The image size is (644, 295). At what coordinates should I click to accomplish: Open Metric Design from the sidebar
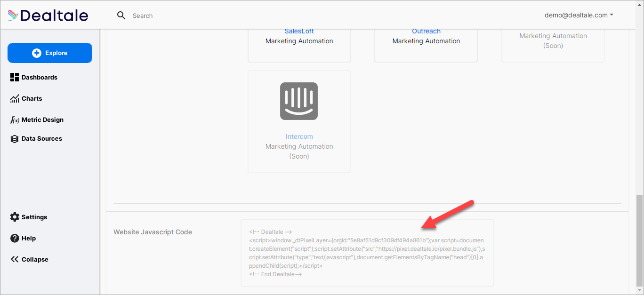pyautogui.click(x=37, y=120)
